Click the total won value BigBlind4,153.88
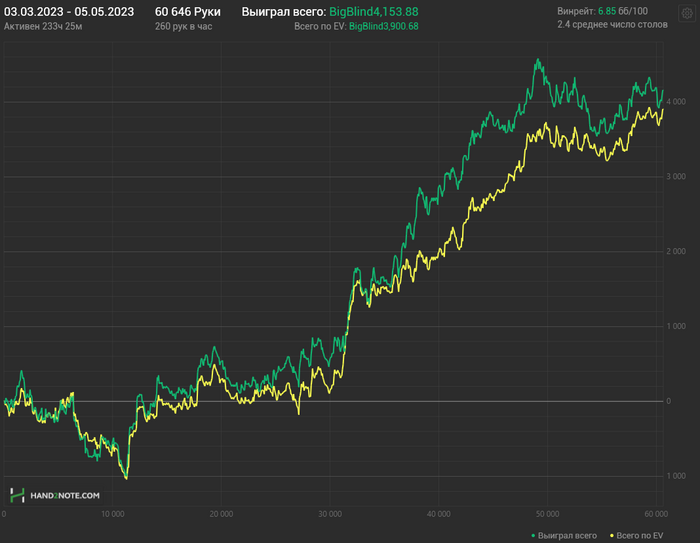Image resolution: width=700 pixels, height=543 pixels. click(x=374, y=12)
